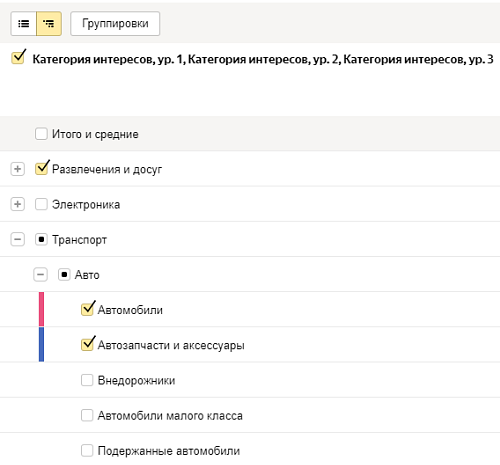Toggle the Авто partial checkbox
This screenshot has width=500, height=465.
tap(64, 275)
